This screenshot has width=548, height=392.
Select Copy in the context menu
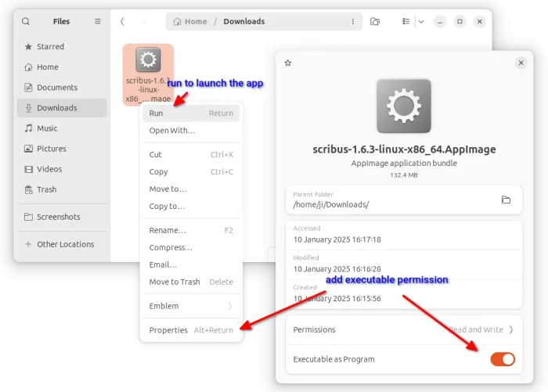coord(191,172)
